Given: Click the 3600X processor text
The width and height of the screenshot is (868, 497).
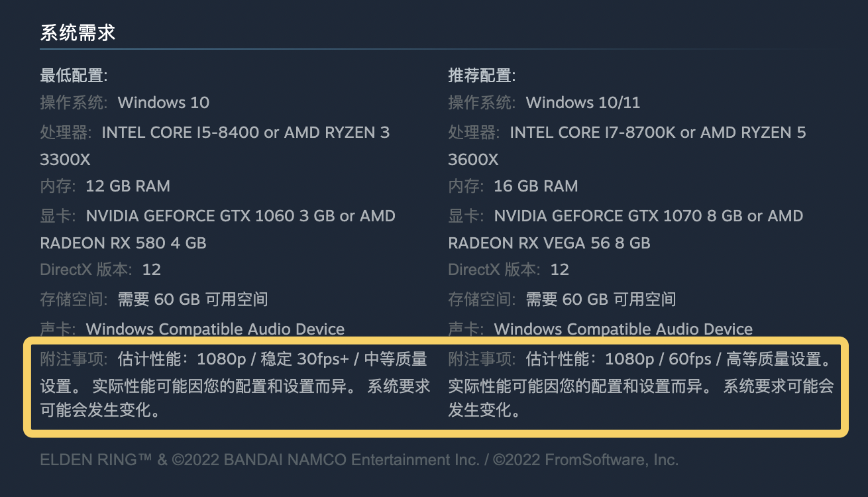Looking at the screenshot, I should coord(473,160).
